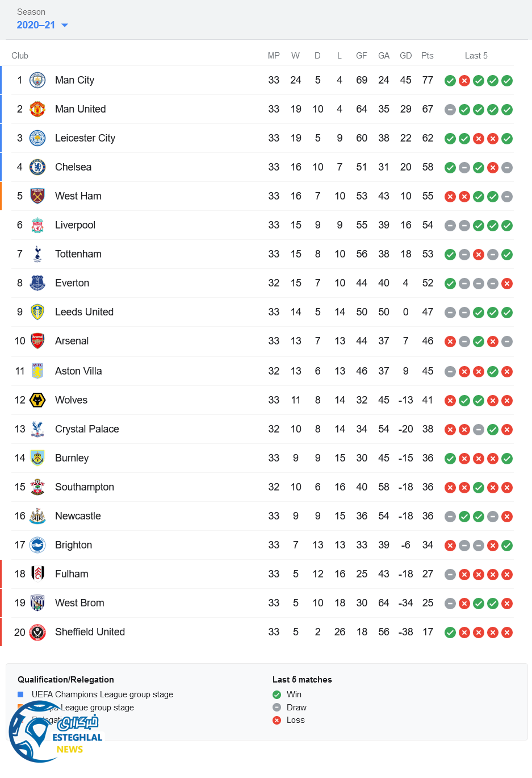Click the red Loss legend icon
The image size is (532, 778).
coord(277,720)
